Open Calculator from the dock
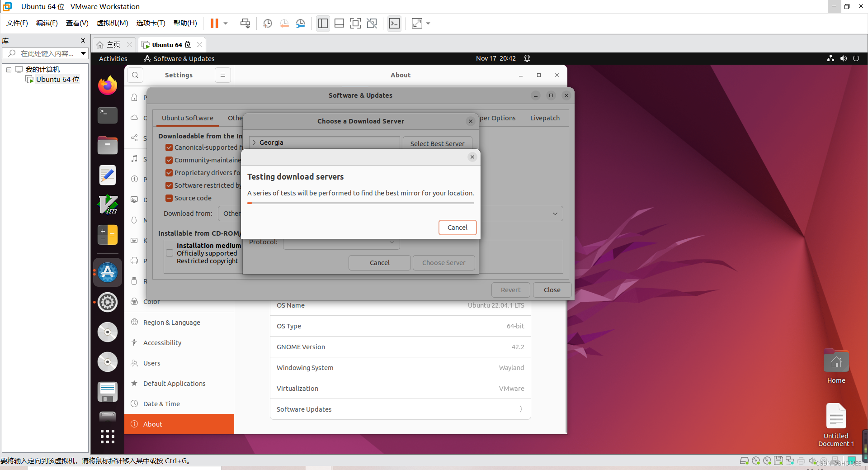The height and width of the screenshot is (470, 868). [108, 235]
